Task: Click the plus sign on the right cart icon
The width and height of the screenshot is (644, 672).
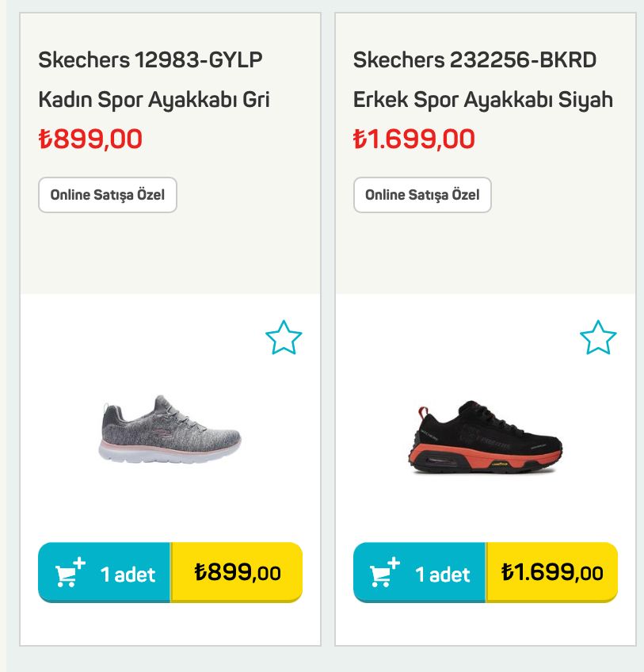Action: click(395, 563)
